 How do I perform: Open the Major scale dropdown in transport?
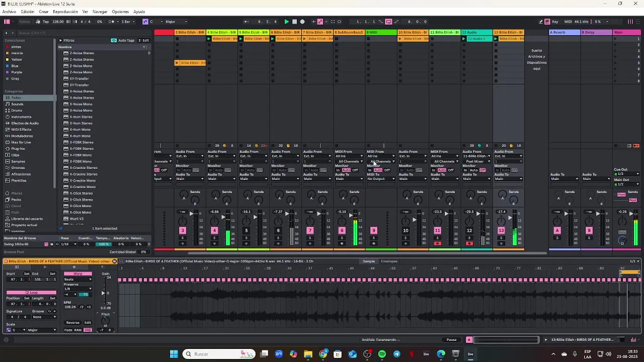[x=176, y=22]
